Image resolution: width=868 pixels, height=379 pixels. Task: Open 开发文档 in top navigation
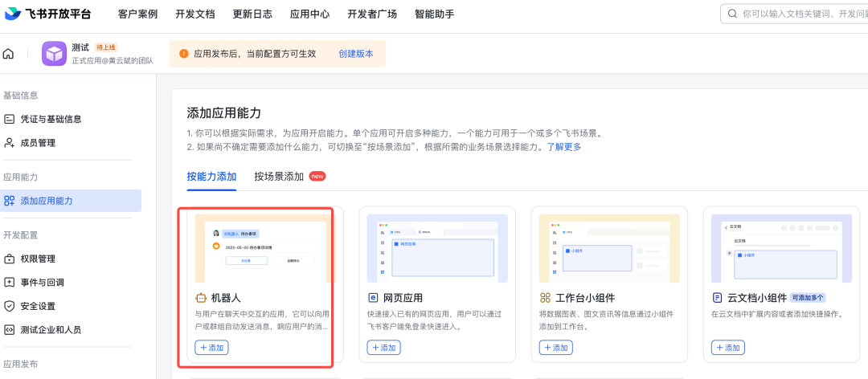pos(195,14)
